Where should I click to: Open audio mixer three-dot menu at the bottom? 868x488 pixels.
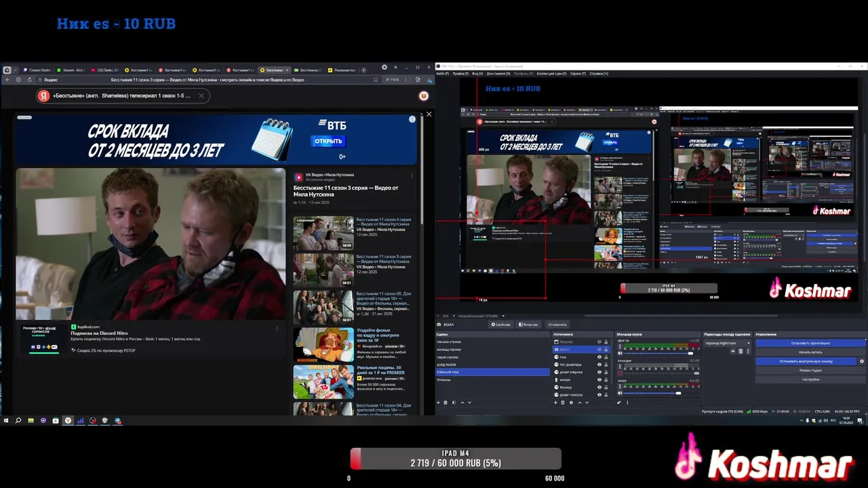(x=627, y=403)
